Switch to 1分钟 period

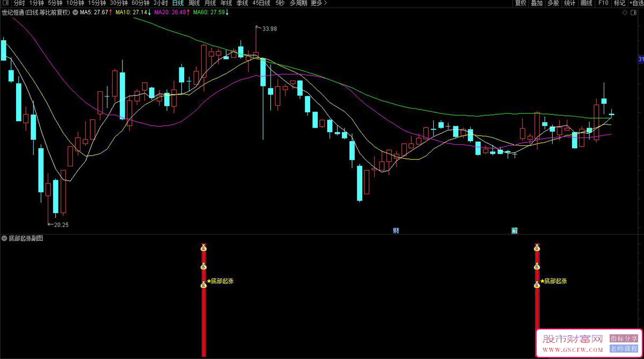click(x=36, y=3)
